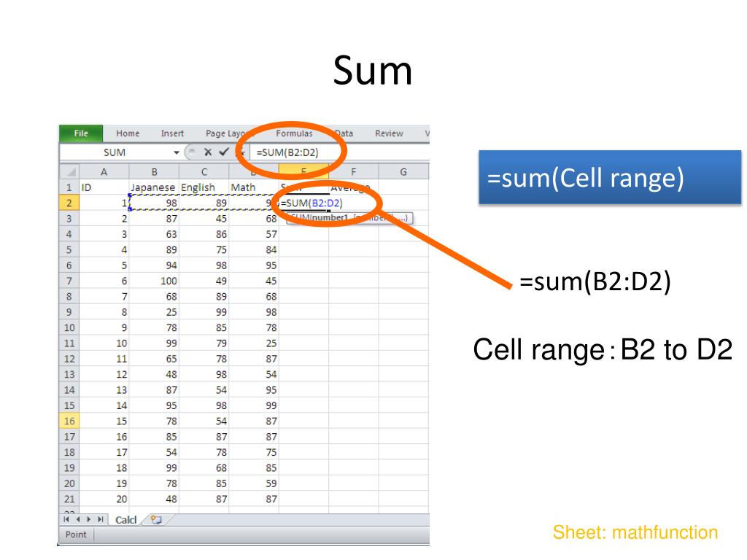Viewport: 747px width, 560px height.
Task: Open the File tab
Action: tap(81, 133)
